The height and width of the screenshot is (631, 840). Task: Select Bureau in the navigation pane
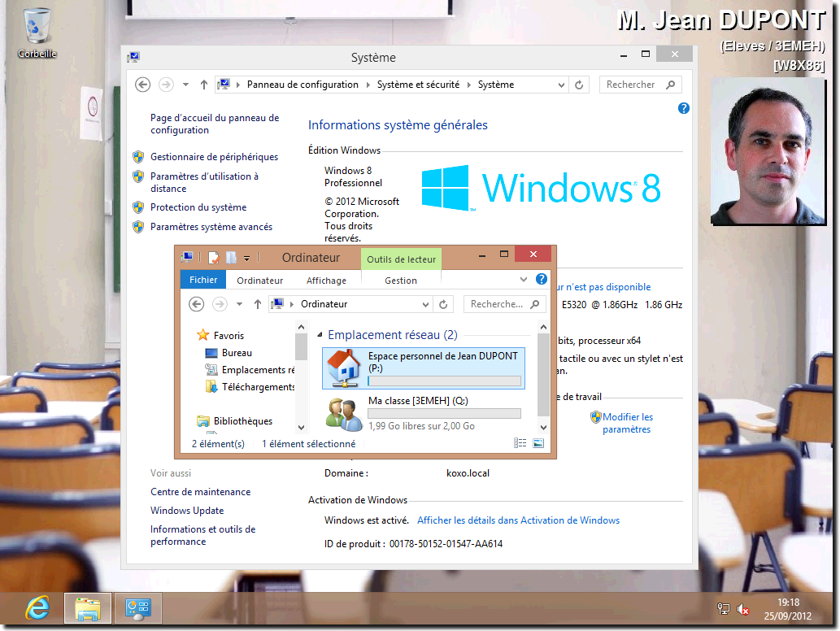[237, 352]
